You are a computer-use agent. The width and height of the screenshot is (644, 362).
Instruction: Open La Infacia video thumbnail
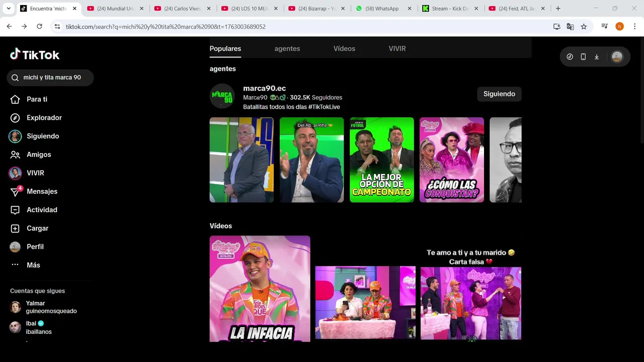pyautogui.click(x=260, y=289)
